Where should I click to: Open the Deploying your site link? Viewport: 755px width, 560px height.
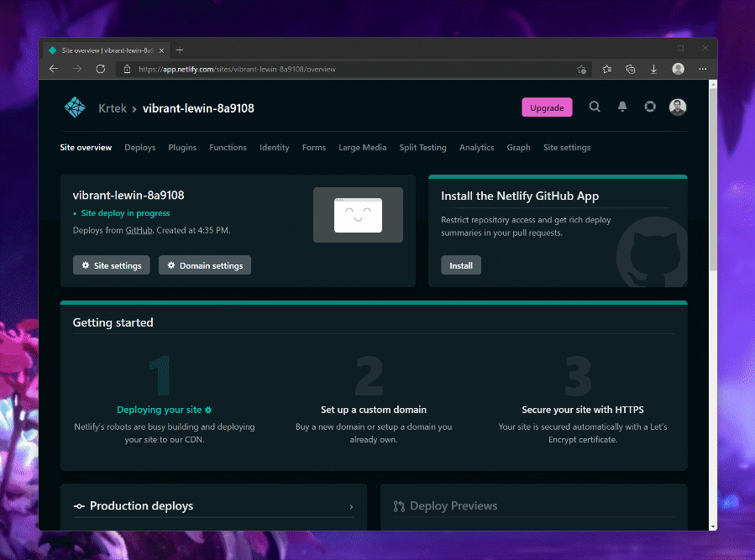pyautogui.click(x=159, y=410)
